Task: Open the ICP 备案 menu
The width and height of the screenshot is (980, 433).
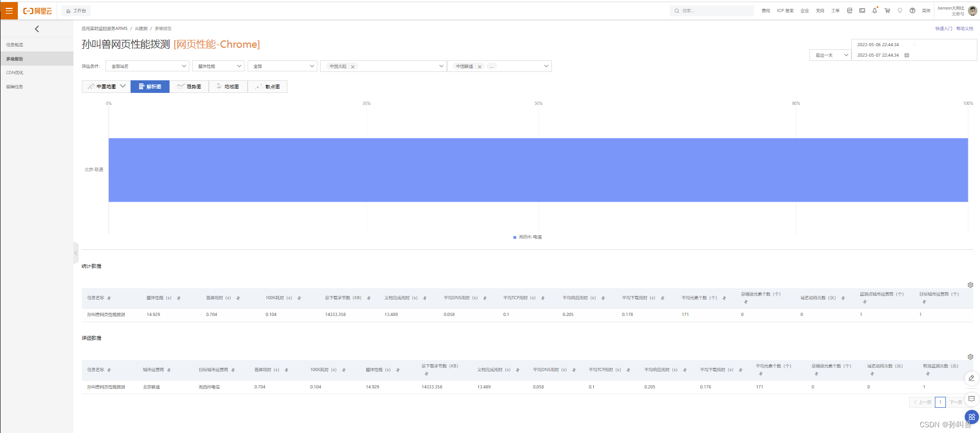Action: pos(785,10)
